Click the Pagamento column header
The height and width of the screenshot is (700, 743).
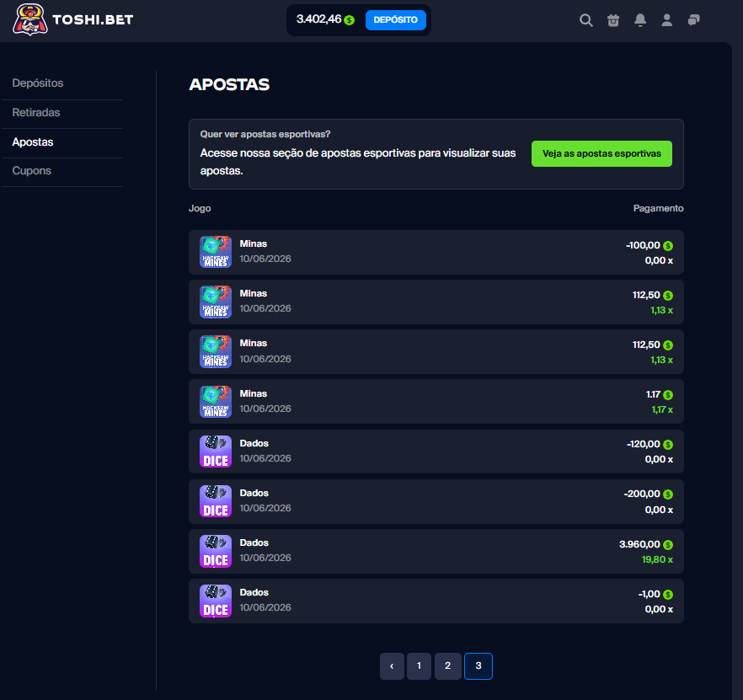click(x=658, y=209)
